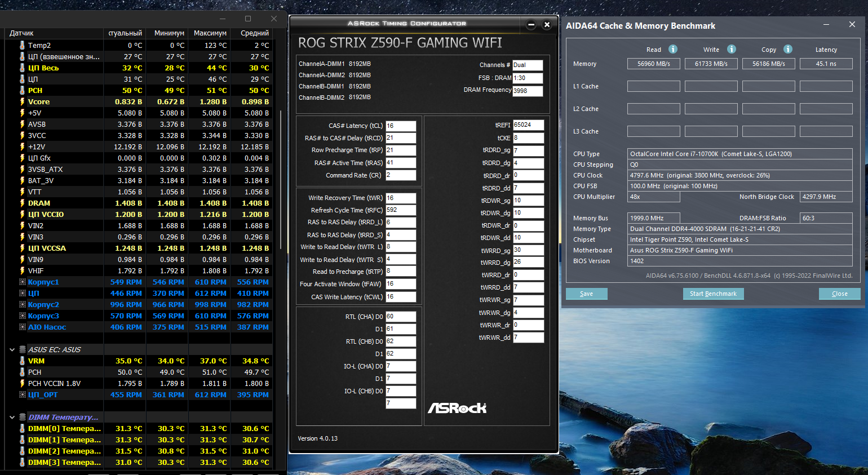Select the thermometer icon next to DIMM[3] temperature
The height and width of the screenshot is (475, 868).
22,462
